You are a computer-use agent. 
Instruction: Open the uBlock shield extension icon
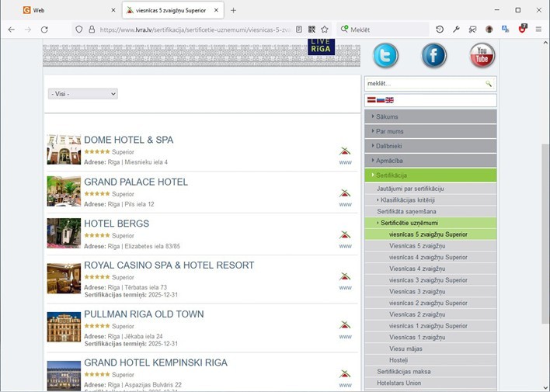(522, 29)
